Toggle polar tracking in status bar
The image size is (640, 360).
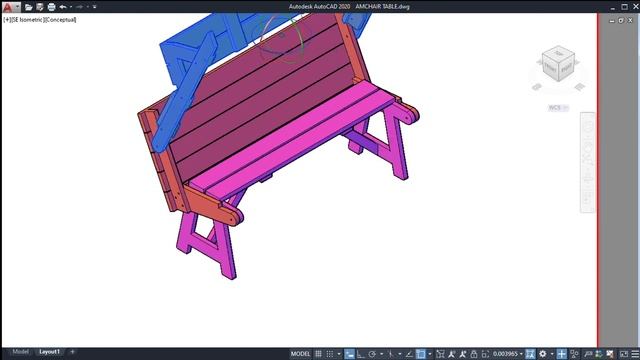(372, 354)
